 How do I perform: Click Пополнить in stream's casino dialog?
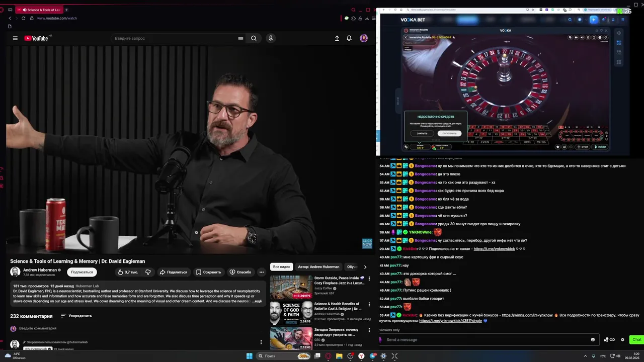point(449,133)
